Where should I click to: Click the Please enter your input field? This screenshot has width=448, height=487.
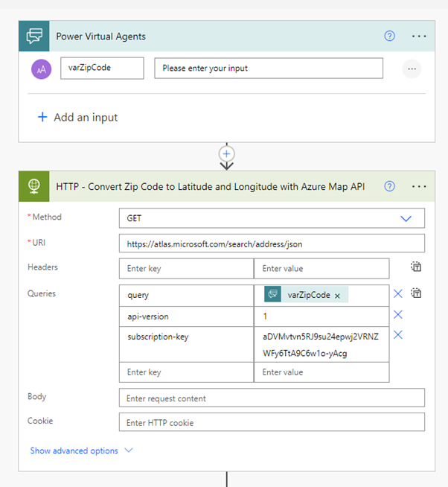269,68
